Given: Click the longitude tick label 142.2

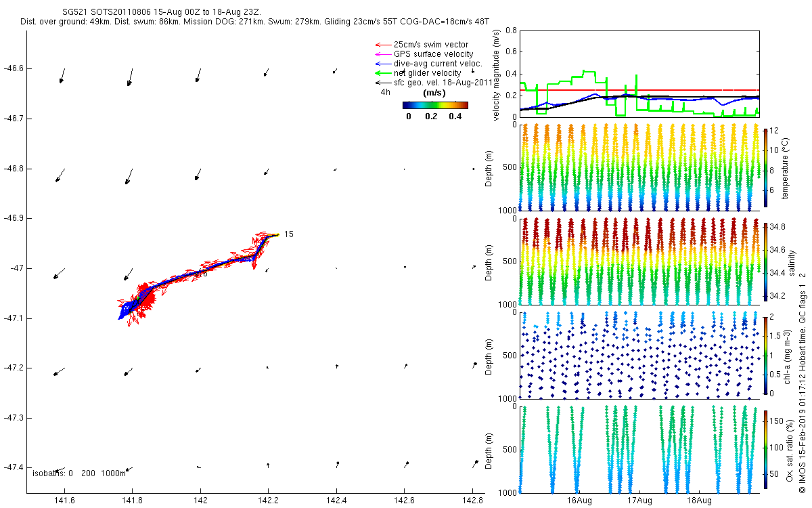Looking at the screenshot, I should (268, 501).
